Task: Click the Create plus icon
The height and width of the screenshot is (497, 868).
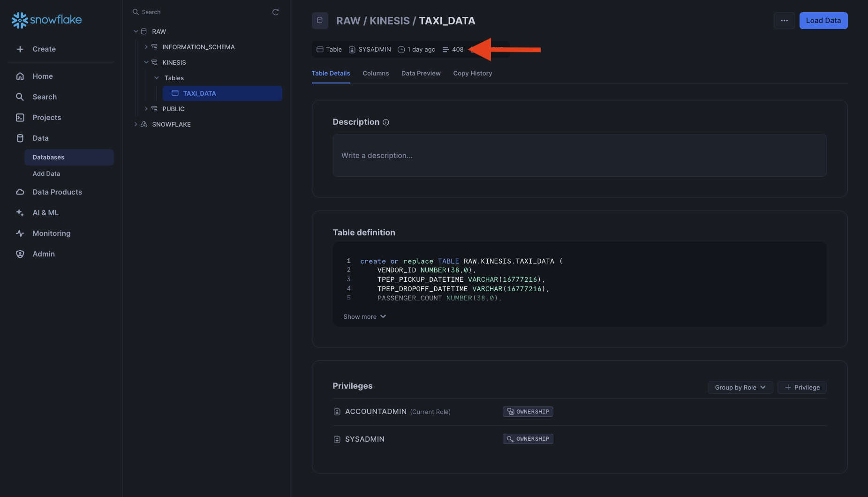Action: click(x=20, y=49)
